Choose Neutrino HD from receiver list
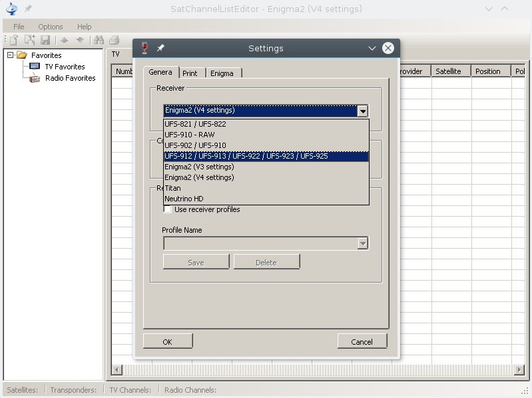The width and height of the screenshot is (532, 398). pos(184,199)
